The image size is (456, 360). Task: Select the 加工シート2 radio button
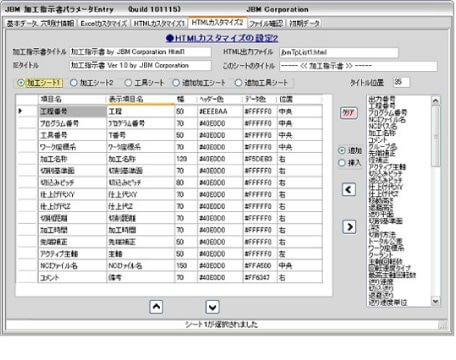coord(92,83)
